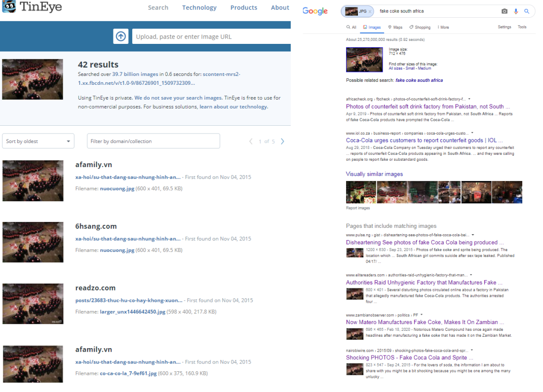Open dropdown arrow beside zambianobserver.com result URL
This screenshot has height=392, width=543.
tap(422, 315)
